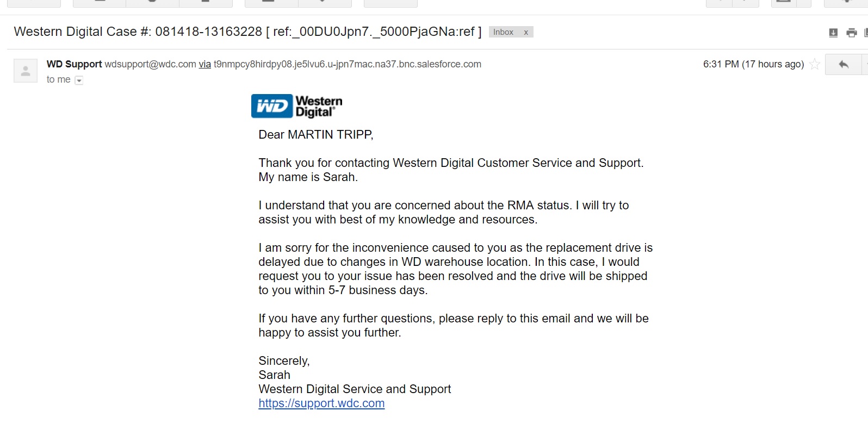Select the Western Digital Case # subject line
Viewport: 868px width, 423px height.
pyautogui.click(x=248, y=32)
